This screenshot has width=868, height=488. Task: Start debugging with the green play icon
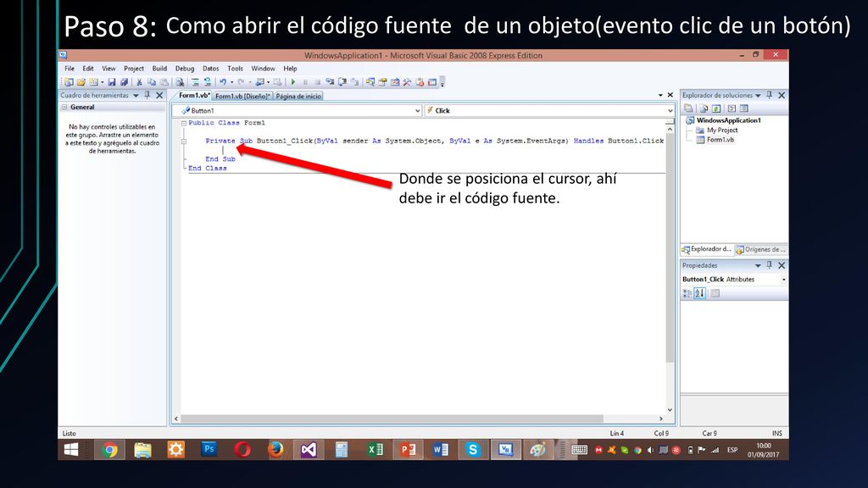pyautogui.click(x=292, y=82)
